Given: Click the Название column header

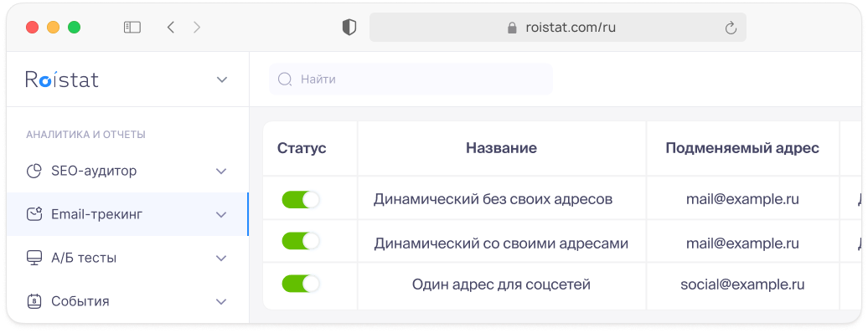Looking at the screenshot, I should coord(502,148).
